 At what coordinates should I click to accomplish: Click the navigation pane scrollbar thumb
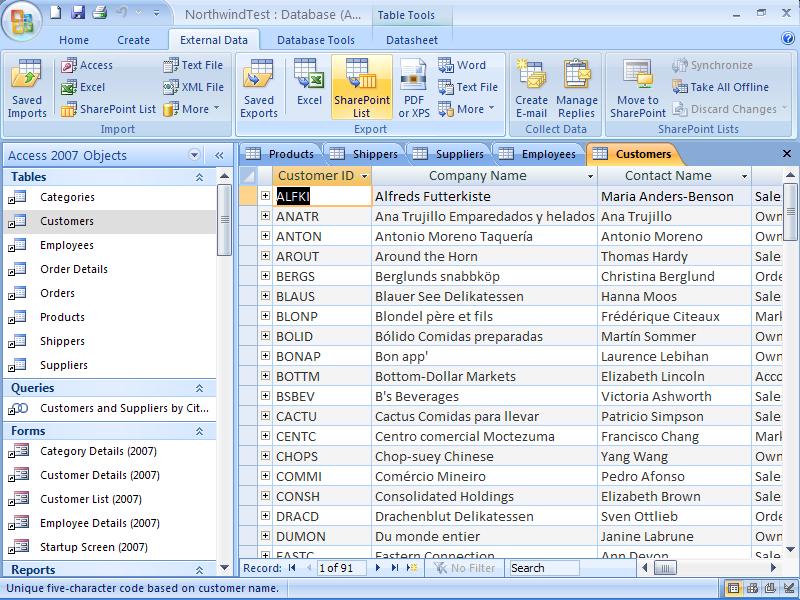(x=224, y=219)
